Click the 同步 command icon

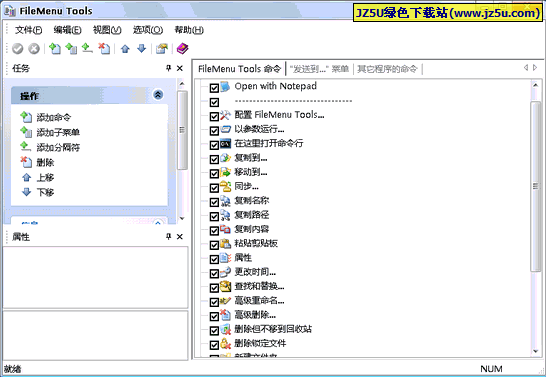pyautogui.click(x=226, y=187)
